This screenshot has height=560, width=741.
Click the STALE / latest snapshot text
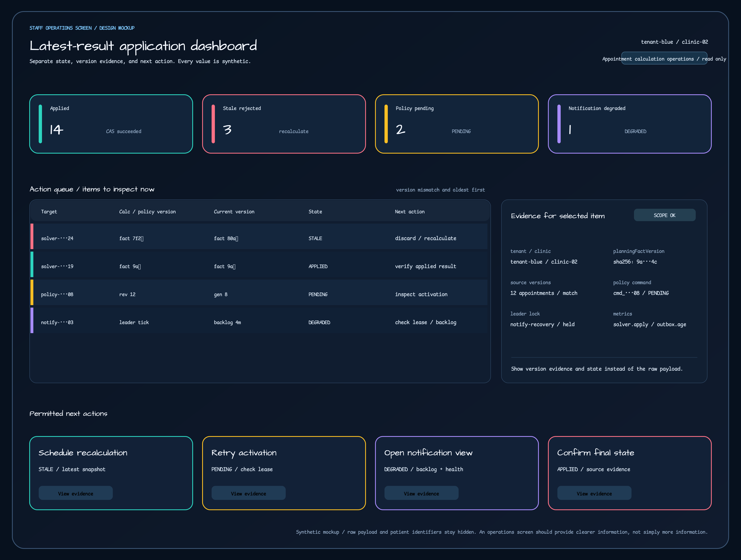[72, 470]
